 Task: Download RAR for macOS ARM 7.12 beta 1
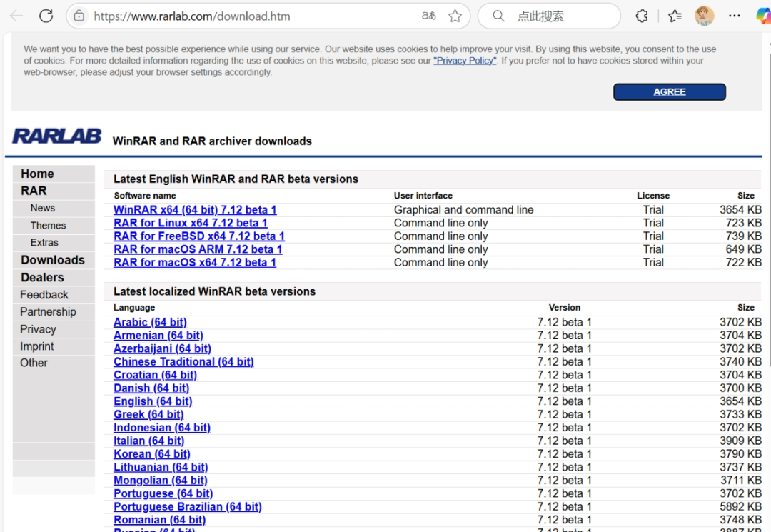[x=198, y=249]
